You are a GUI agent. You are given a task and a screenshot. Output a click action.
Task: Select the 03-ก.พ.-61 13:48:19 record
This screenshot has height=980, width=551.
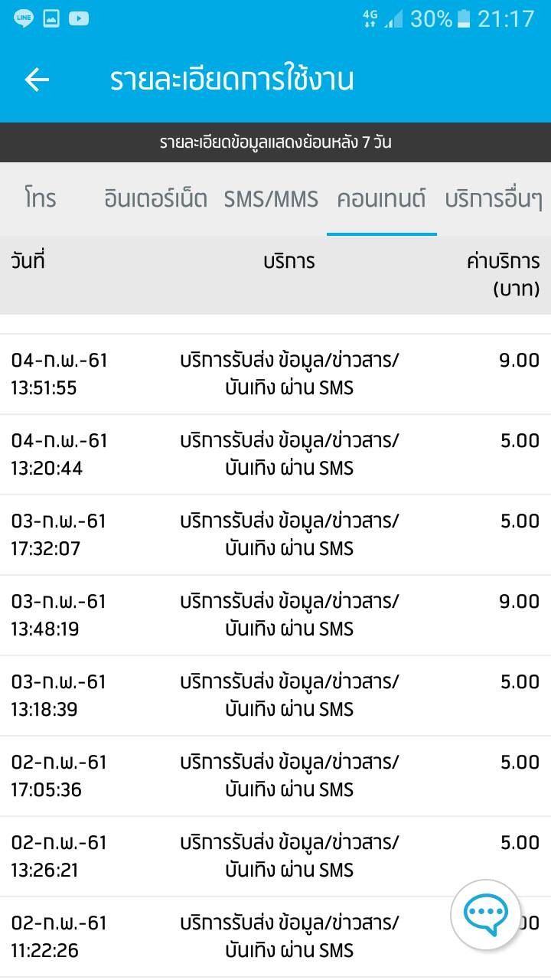point(275,616)
